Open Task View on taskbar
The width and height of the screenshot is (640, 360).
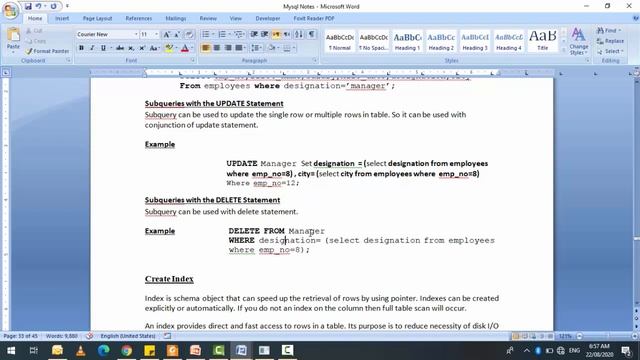[x=34, y=350]
